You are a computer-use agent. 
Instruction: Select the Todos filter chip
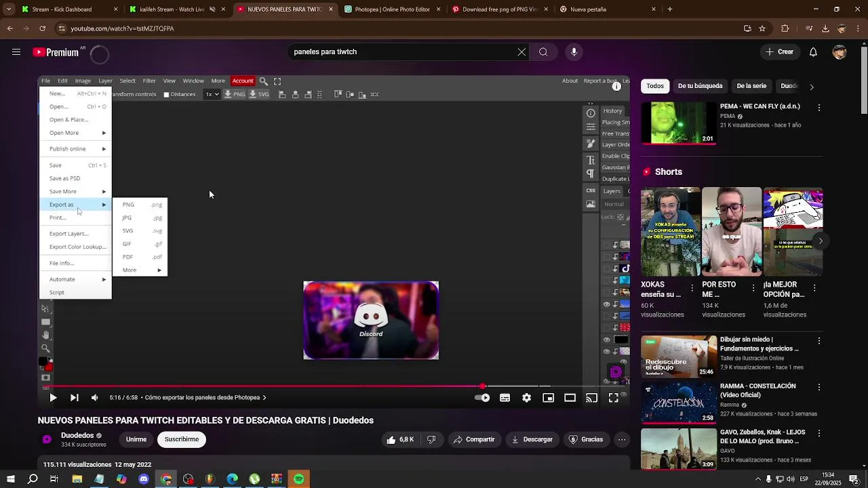click(x=655, y=86)
